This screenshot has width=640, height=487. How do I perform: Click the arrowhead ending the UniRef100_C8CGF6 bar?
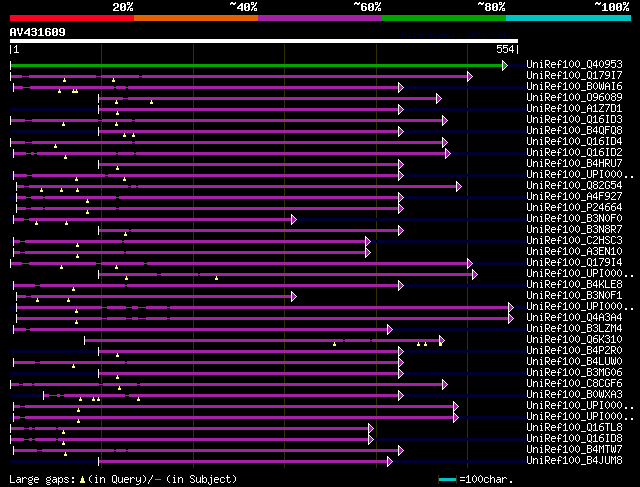(x=445, y=385)
